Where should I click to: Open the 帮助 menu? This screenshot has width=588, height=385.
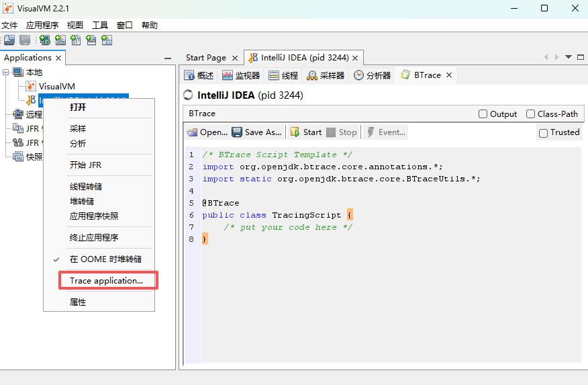pos(150,25)
